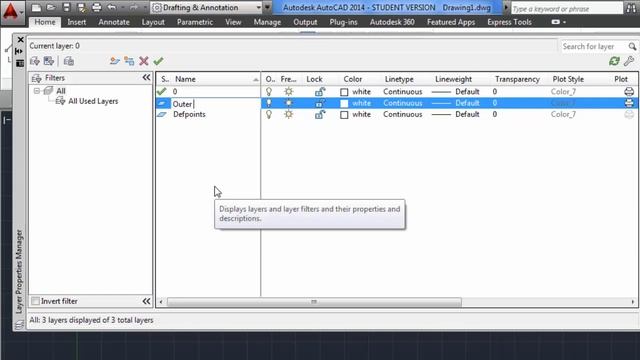Click the palette Auto-hide icon
The width and height of the screenshot is (640, 360).
click(19, 51)
